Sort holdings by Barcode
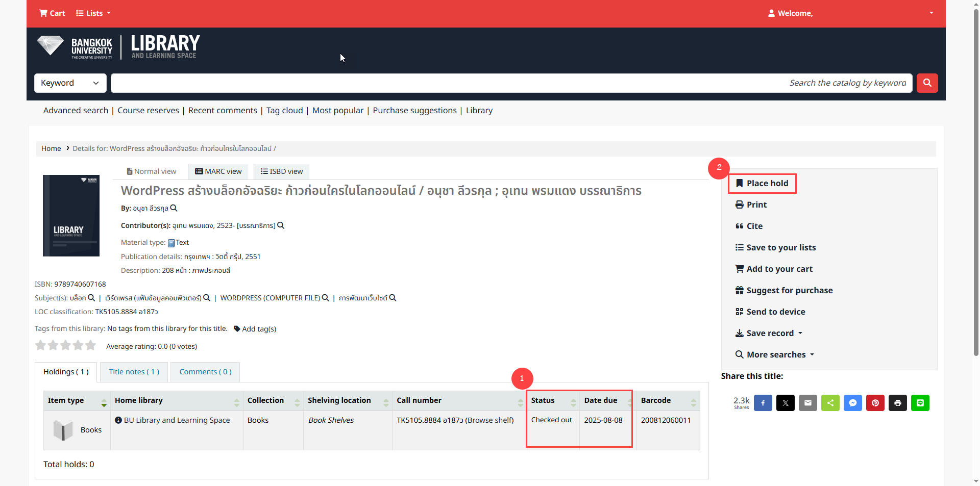The image size is (980, 486). (668, 401)
